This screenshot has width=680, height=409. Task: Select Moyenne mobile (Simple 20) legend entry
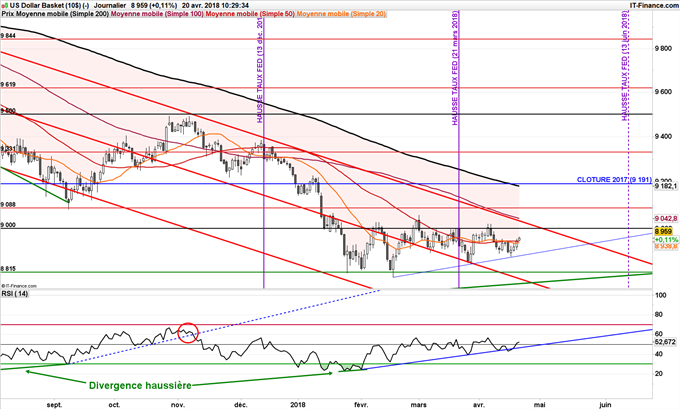(x=341, y=14)
